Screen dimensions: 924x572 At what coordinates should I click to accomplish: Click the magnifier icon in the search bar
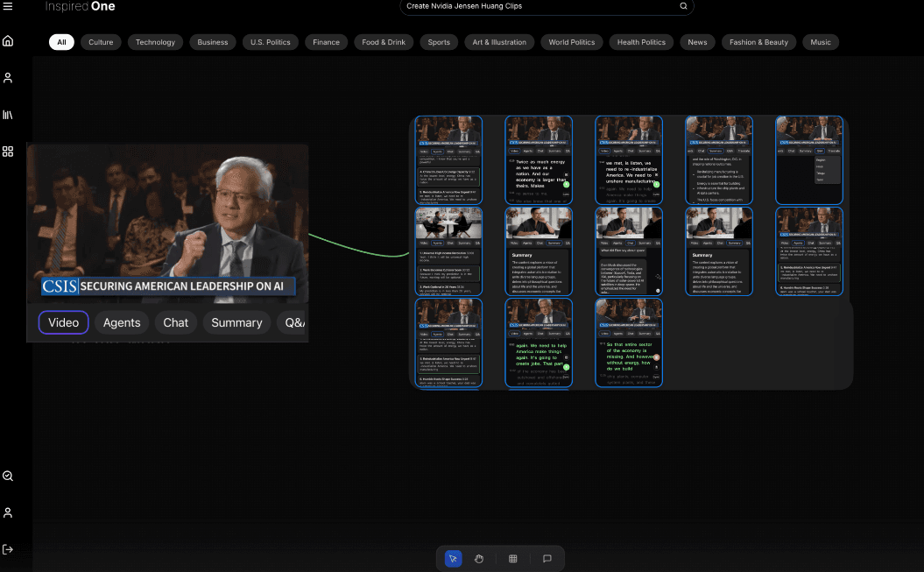pos(683,6)
